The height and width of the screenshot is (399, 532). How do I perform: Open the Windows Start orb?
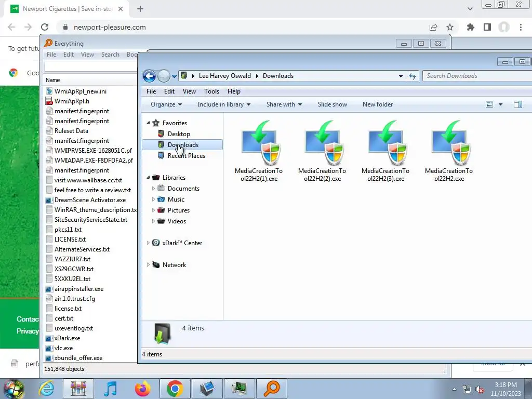tap(14, 389)
